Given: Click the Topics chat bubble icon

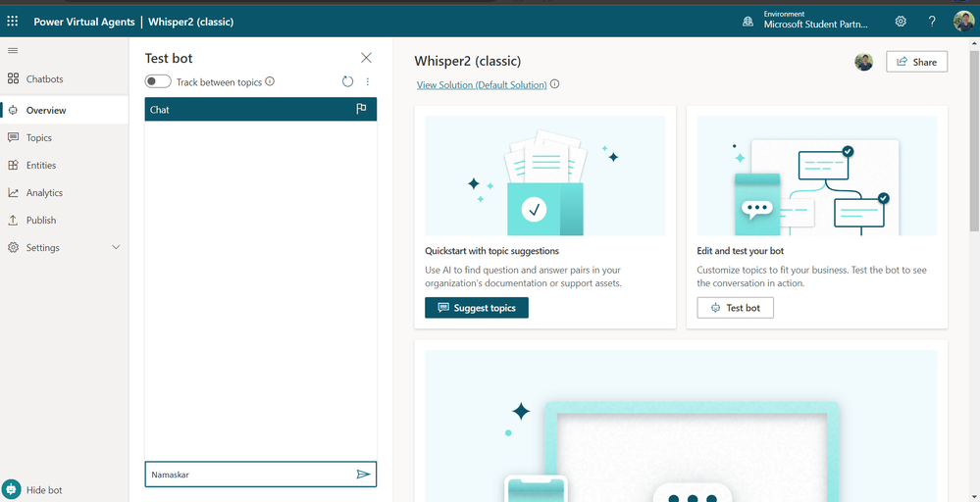Looking at the screenshot, I should [x=13, y=138].
